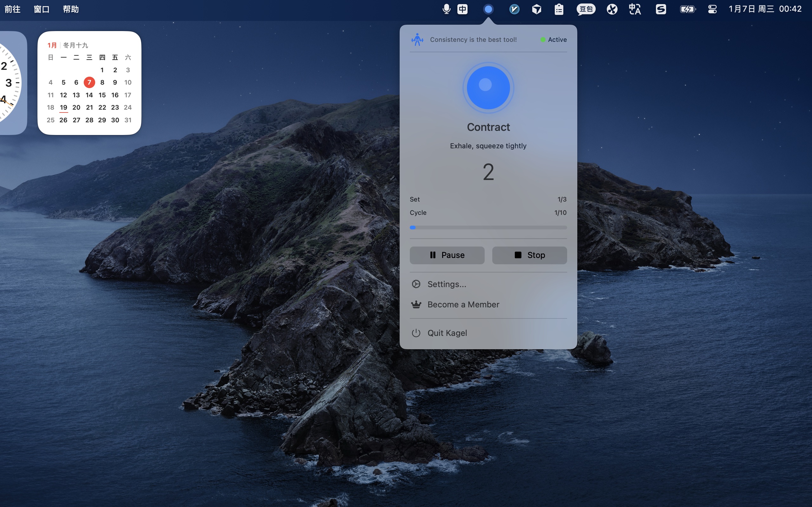
Task: Click the microphone icon in menu bar
Action: 446,10
